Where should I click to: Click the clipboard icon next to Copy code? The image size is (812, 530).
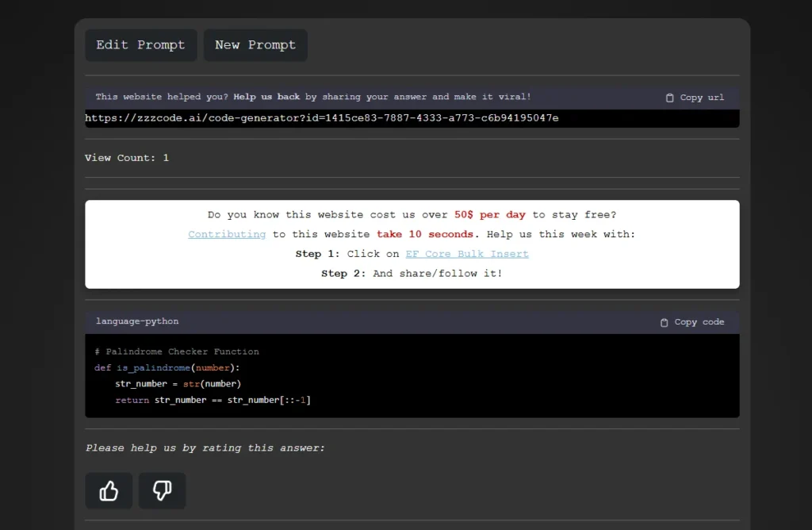(x=665, y=321)
